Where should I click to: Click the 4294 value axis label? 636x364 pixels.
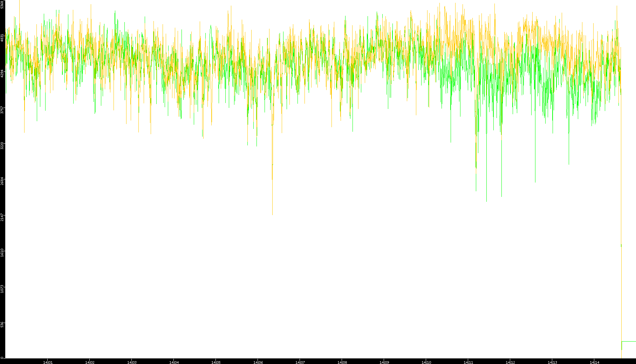(2, 74)
